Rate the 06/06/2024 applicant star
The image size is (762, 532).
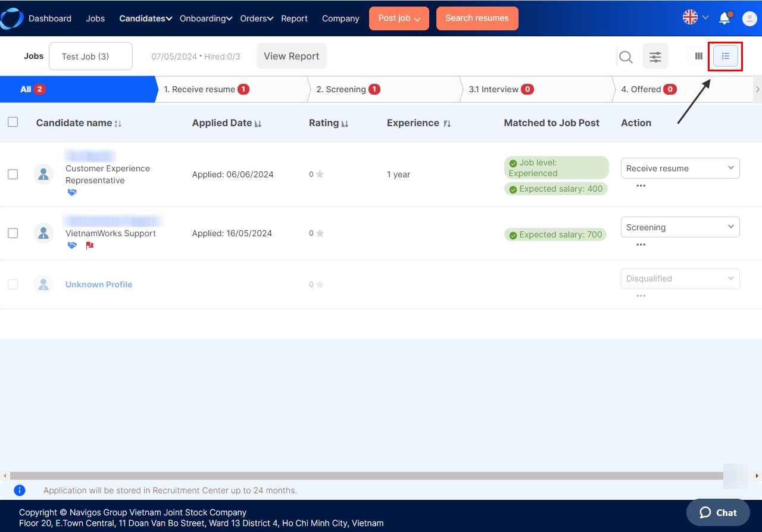pyautogui.click(x=320, y=174)
